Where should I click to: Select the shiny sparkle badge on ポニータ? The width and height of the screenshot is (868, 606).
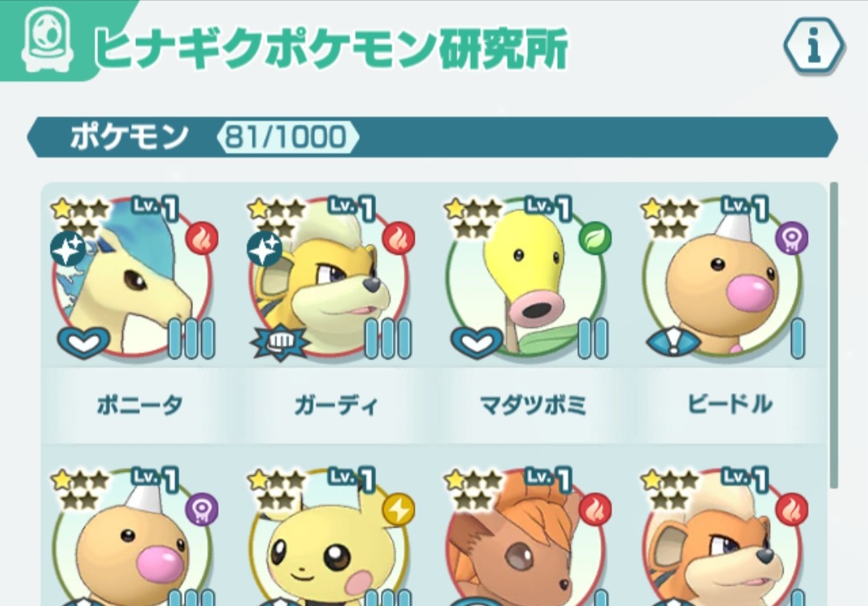pos(68,248)
